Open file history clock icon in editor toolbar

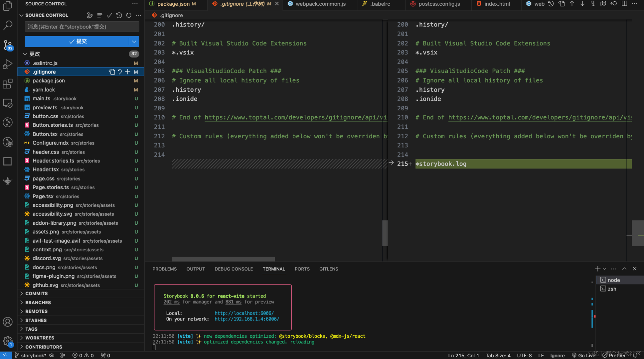(x=551, y=4)
